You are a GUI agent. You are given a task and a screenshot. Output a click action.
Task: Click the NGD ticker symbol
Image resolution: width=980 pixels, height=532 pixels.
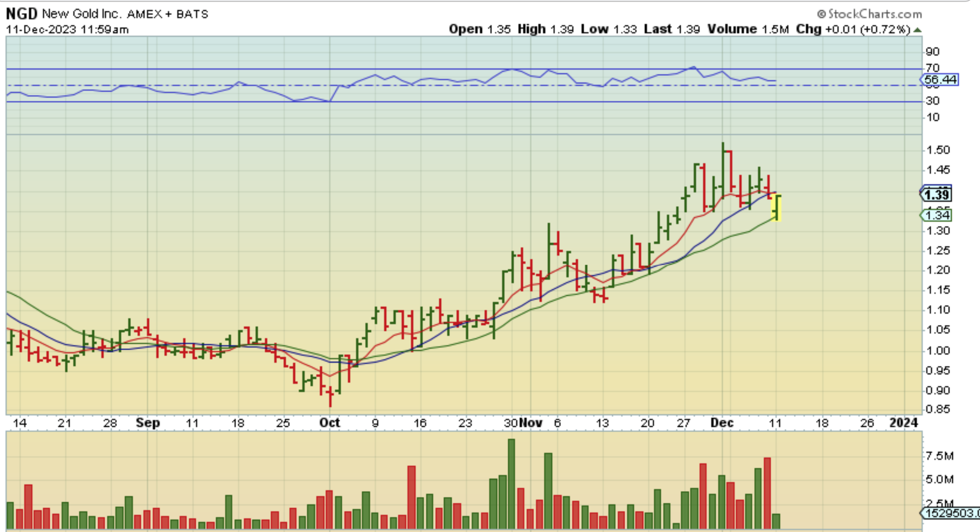[x=21, y=14]
